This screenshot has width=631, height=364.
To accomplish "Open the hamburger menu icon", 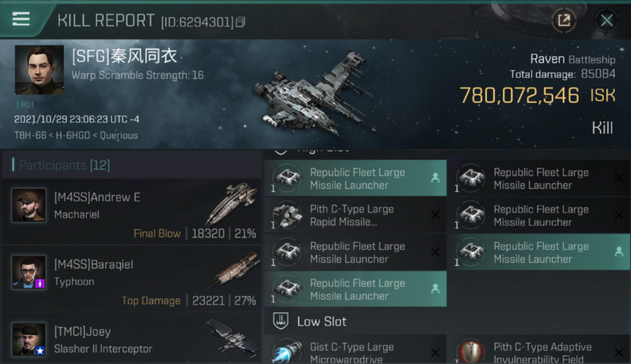I will pyautogui.click(x=21, y=19).
